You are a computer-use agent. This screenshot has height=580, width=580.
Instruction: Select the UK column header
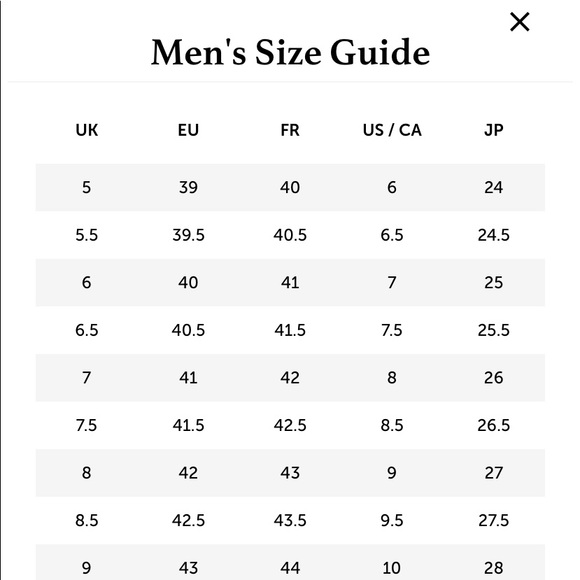coord(87,130)
